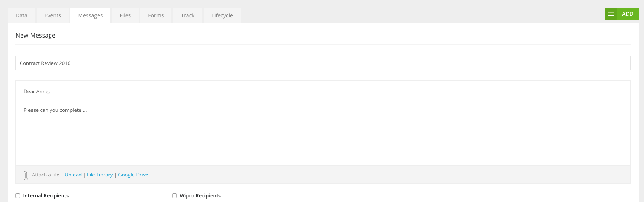Image resolution: width=644 pixels, height=202 pixels.
Task: Open the Events tab
Action: pos(53,15)
